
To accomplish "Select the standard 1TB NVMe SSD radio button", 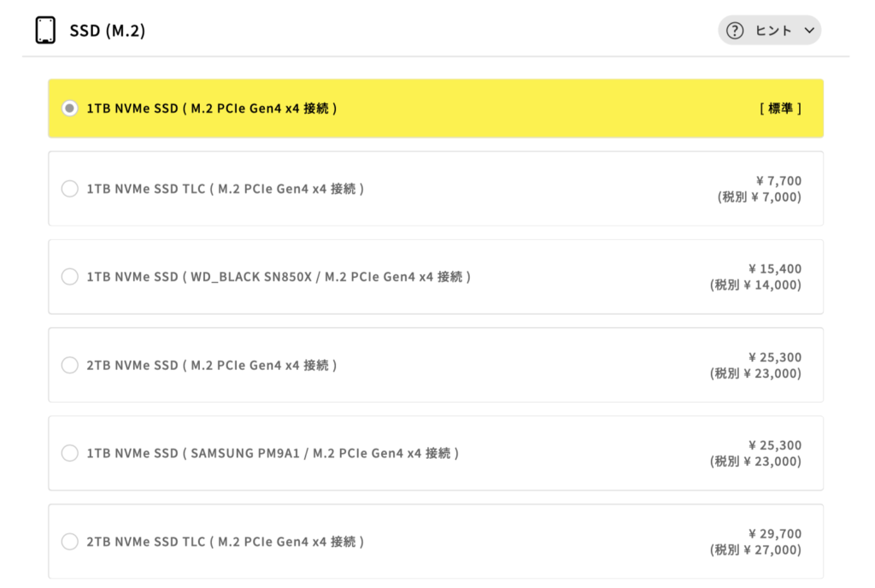I will (x=70, y=109).
